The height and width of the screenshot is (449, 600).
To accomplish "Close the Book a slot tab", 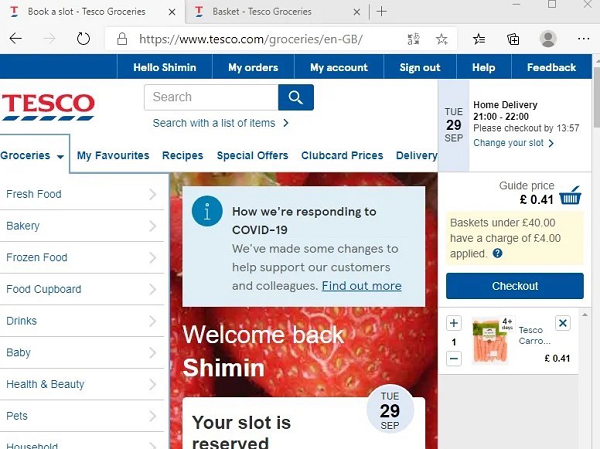I will tap(172, 12).
